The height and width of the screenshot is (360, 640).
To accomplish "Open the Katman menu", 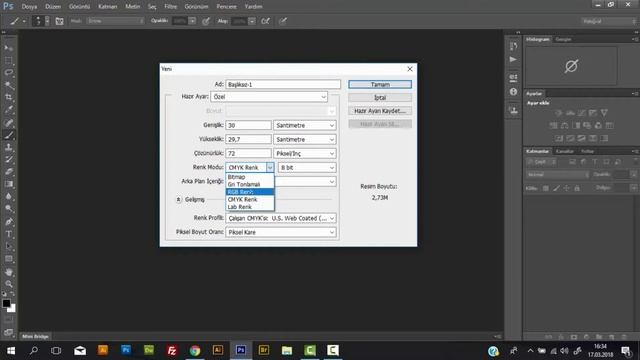I will coord(108,7).
